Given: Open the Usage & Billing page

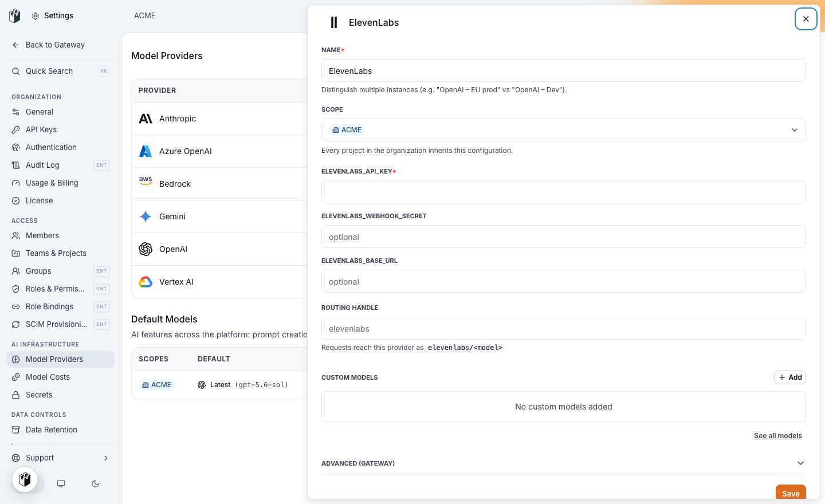Looking at the screenshot, I should tap(61, 183).
